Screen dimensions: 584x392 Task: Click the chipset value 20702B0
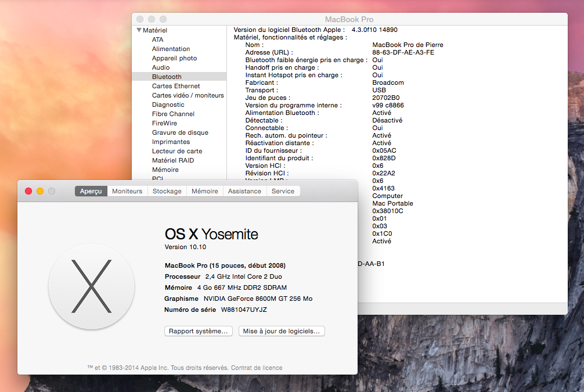[386, 98]
